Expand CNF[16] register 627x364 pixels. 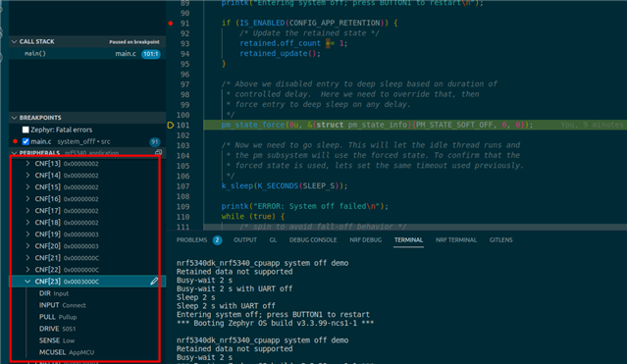pyautogui.click(x=27, y=199)
